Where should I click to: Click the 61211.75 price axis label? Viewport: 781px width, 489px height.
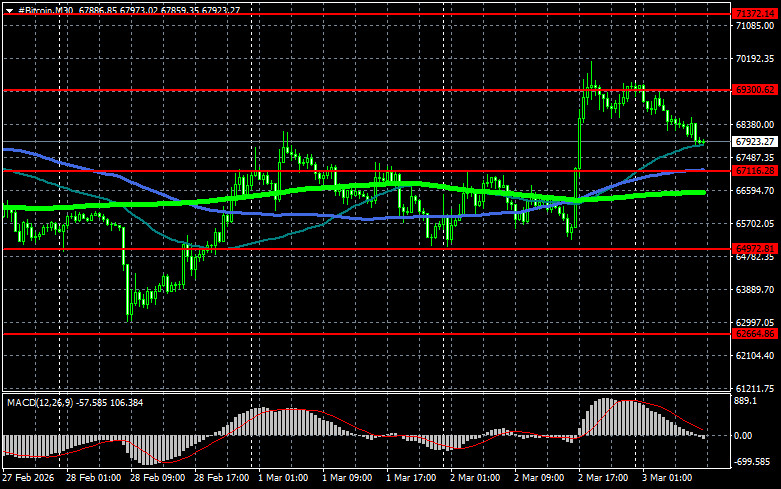click(755, 388)
